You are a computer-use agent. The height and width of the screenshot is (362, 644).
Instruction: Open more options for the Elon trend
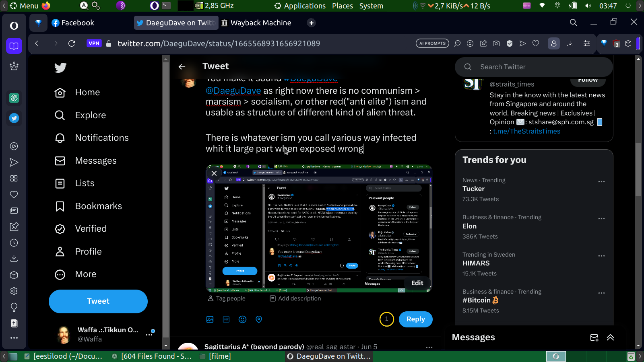(x=601, y=219)
